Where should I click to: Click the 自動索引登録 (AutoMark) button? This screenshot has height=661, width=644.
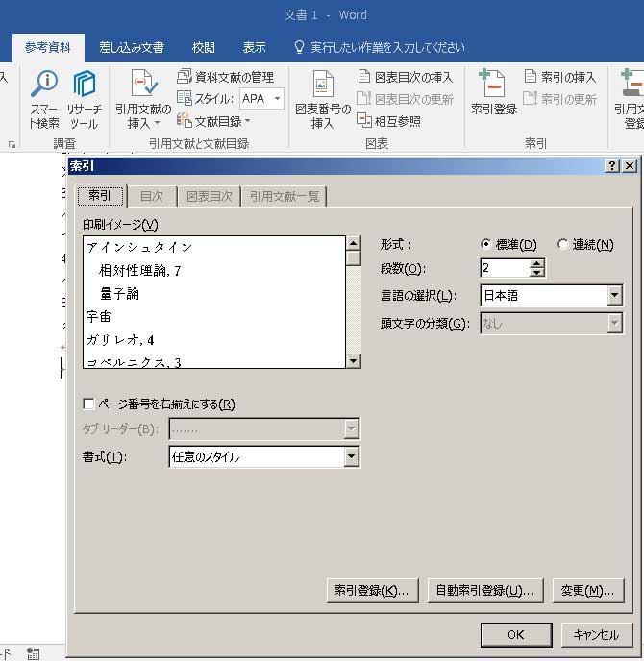[485, 590]
